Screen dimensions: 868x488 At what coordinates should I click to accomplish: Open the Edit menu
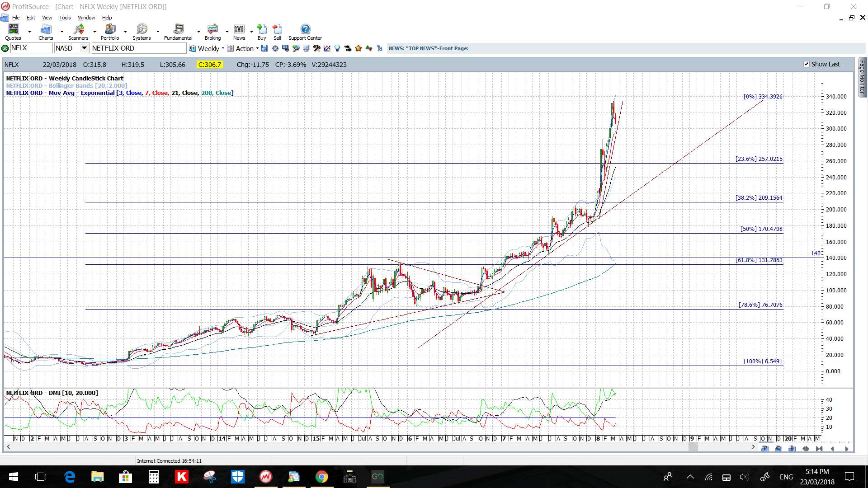[x=31, y=18]
